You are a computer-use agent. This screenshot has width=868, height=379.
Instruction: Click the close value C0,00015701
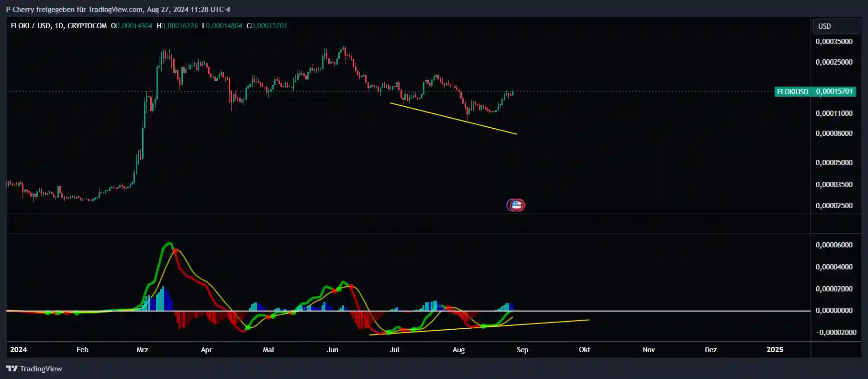click(x=267, y=26)
